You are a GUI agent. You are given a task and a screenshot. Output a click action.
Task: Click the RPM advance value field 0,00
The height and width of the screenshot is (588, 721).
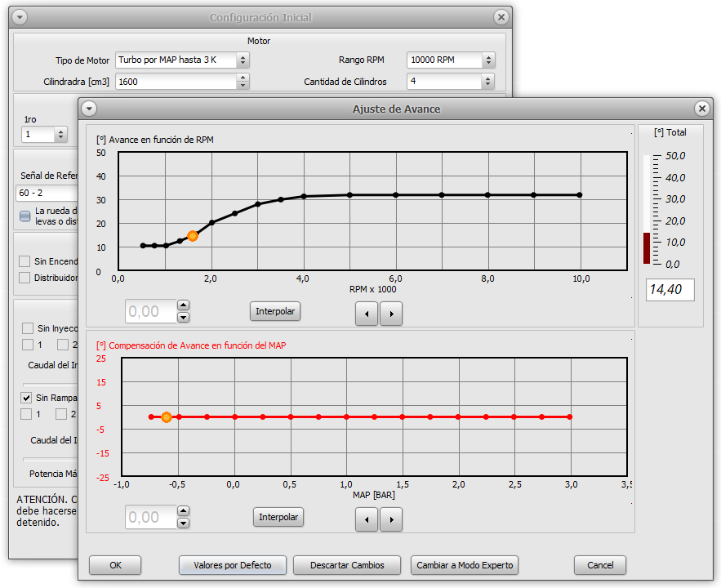pyautogui.click(x=151, y=311)
